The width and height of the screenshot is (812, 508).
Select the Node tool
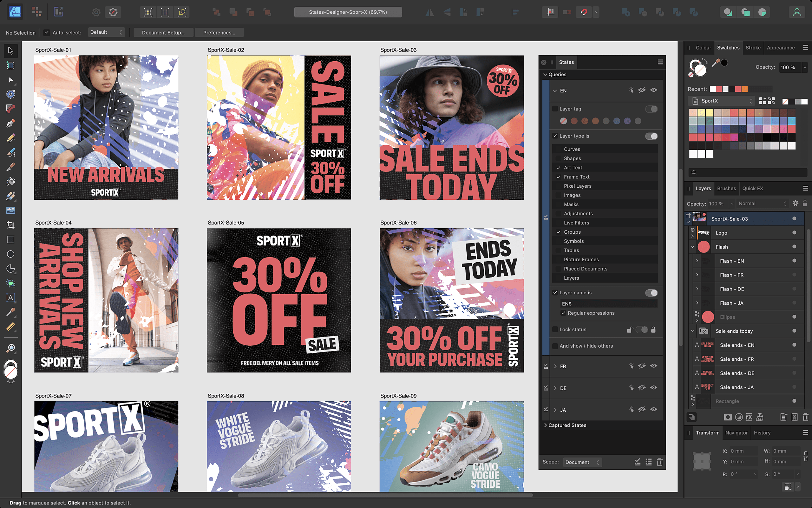coord(10,80)
